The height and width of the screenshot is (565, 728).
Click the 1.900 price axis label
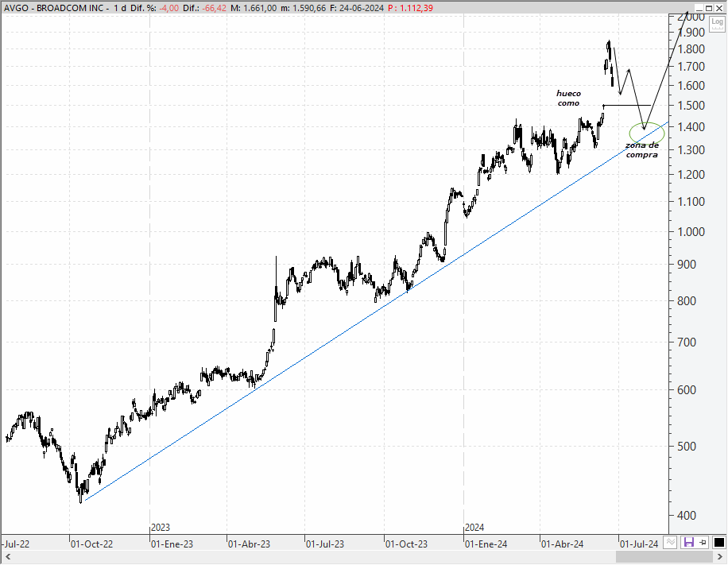click(x=691, y=33)
